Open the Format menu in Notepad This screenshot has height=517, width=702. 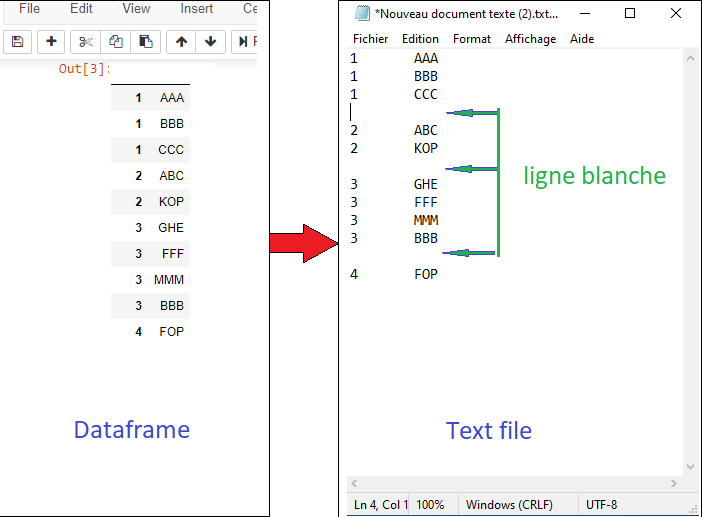tap(472, 39)
